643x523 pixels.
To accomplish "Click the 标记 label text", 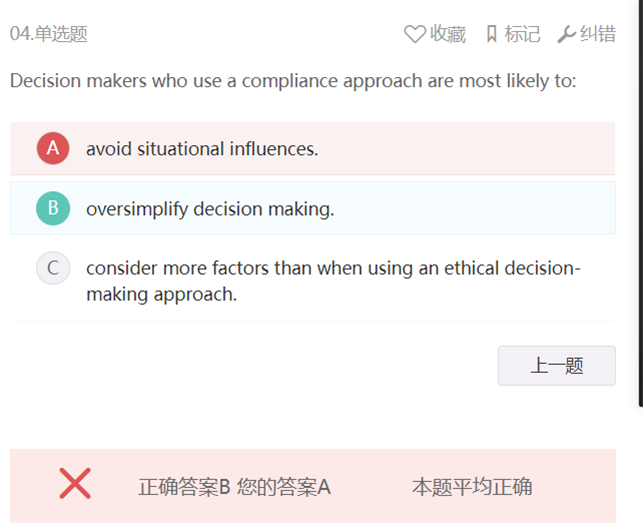I will tap(522, 34).
